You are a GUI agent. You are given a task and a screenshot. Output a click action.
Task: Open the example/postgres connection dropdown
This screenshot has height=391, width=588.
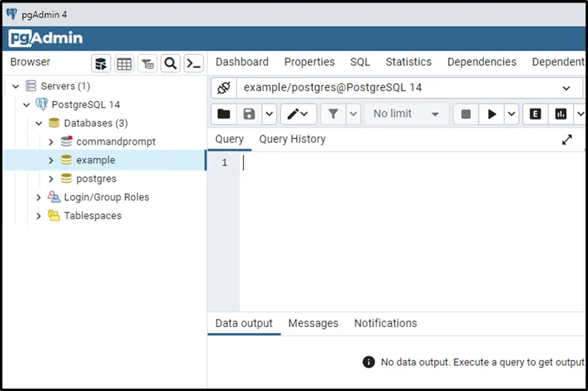566,88
